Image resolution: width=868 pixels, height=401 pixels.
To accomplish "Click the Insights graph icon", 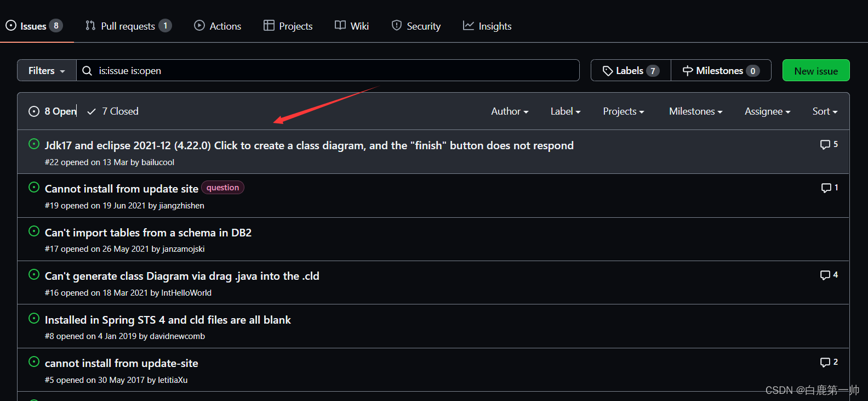I will click(x=469, y=25).
